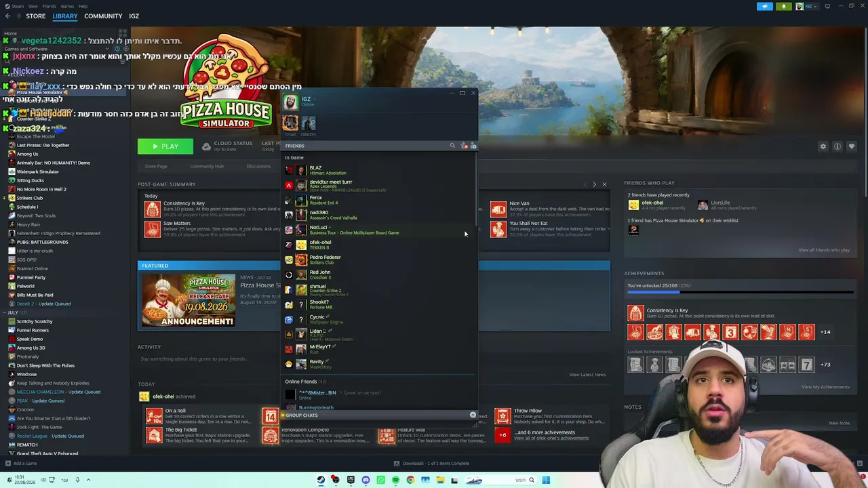Click the Consistency Is Key achievement icon

pyautogui.click(x=153, y=209)
